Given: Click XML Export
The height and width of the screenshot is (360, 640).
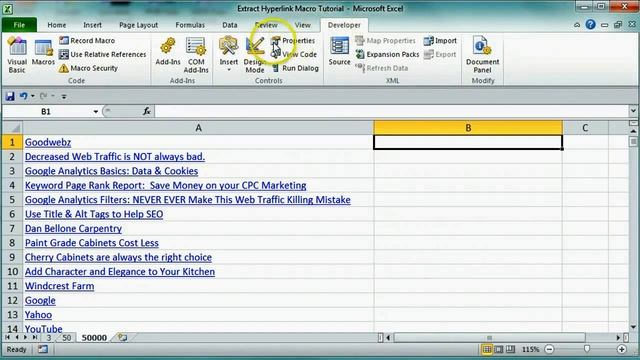Looking at the screenshot, I should (x=440, y=54).
